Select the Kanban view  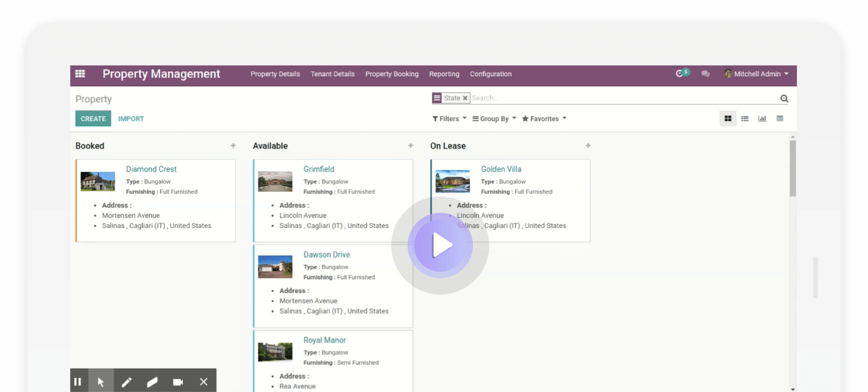pyautogui.click(x=728, y=118)
